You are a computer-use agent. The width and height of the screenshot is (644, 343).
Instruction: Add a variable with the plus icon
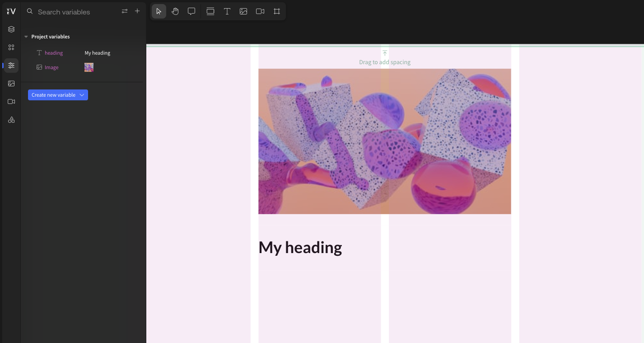137,11
